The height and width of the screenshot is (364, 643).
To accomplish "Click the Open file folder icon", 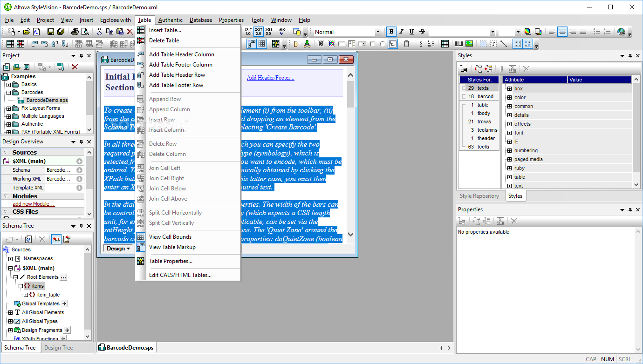I will pos(27,32).
